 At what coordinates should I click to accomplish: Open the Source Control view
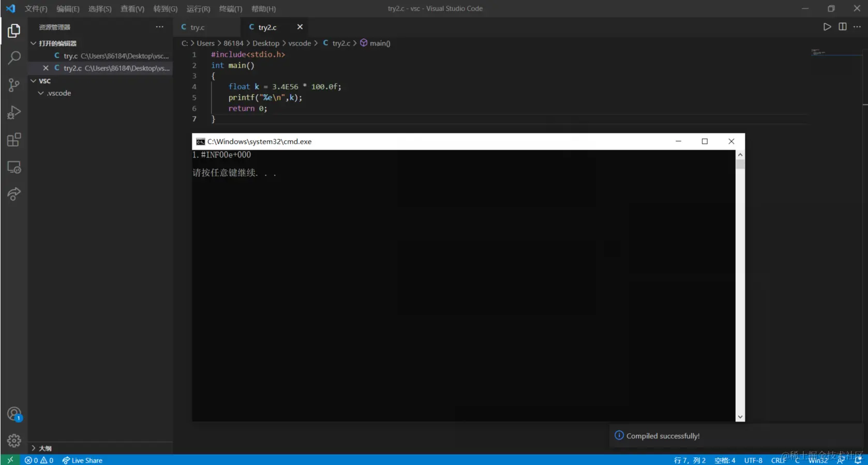[x=14, y=85]
